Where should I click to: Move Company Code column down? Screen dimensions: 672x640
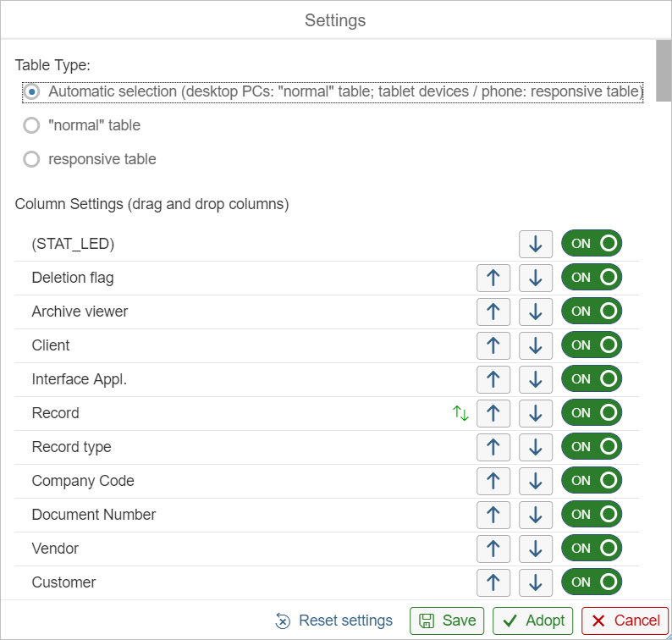[x=535, y=481]
